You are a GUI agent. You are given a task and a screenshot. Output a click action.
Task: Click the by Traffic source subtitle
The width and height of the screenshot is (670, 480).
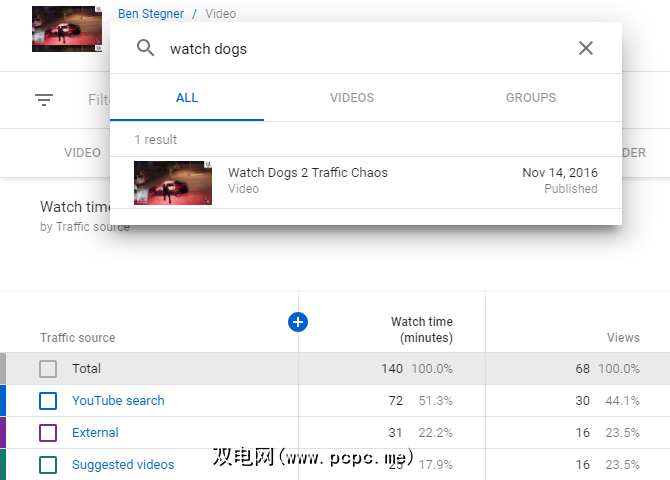[x=85, y=227]
